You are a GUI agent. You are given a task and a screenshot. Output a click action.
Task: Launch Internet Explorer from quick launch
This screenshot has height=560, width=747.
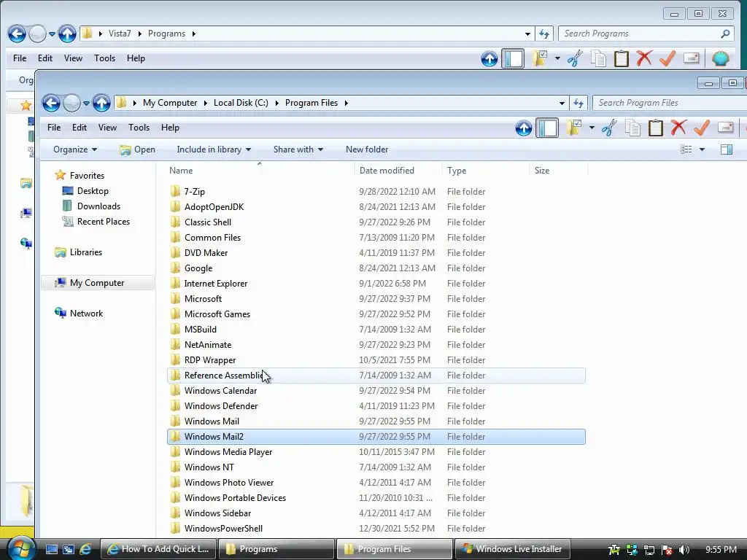[85, 549]
